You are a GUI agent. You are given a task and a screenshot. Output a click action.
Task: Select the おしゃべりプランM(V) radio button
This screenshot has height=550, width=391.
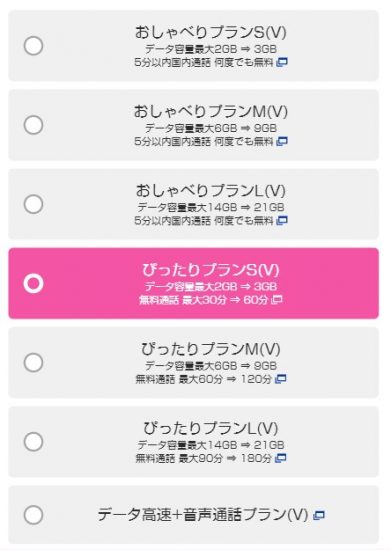pyautogui.click(x=33, y=125)
